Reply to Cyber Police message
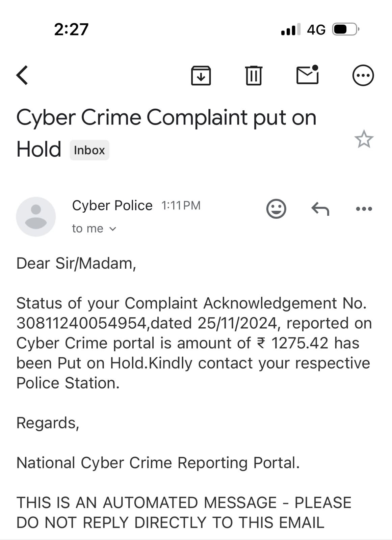392x540 pixels. pyautogui.click(x=320, y=209)
